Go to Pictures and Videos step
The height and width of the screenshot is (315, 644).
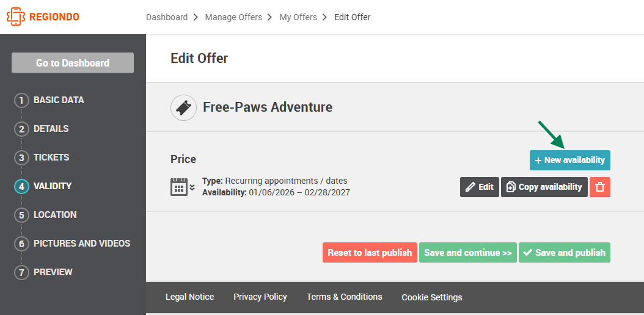pos(82,244)
